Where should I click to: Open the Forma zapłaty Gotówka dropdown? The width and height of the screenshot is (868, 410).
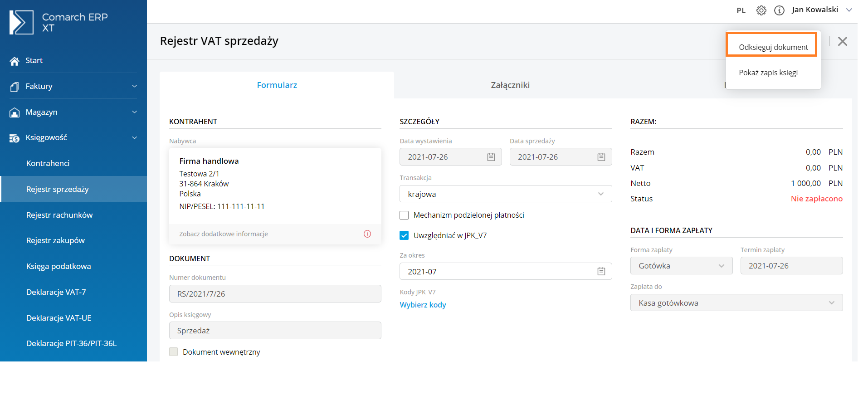pyautogui.click(x=681, y=266)
